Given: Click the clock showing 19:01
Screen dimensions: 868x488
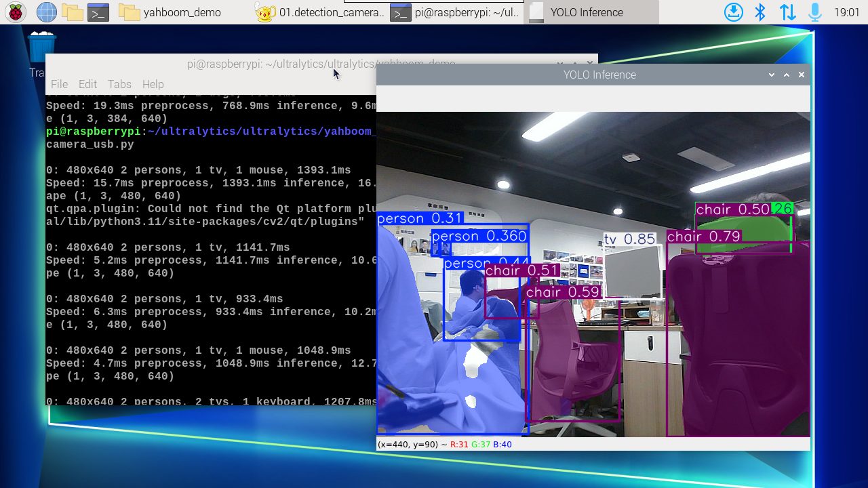Looking at the screenshot, I should (847, 12).
